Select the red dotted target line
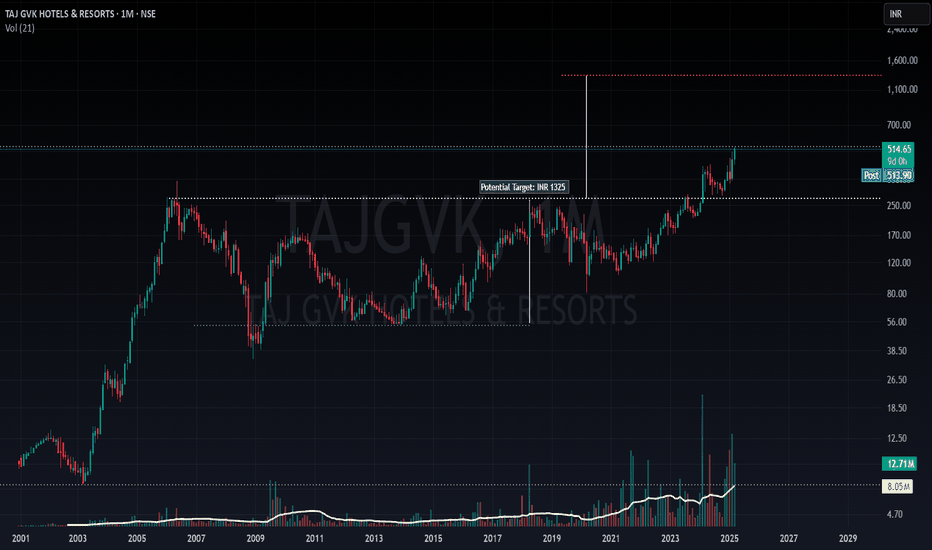The width and height of the screenshot is (932, 550). click(x=722, y=76)
